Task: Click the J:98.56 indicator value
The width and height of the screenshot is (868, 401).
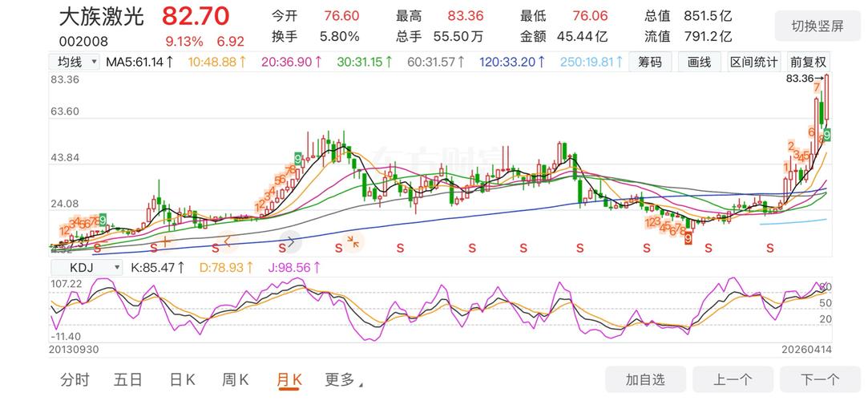Action: [294, 268]
